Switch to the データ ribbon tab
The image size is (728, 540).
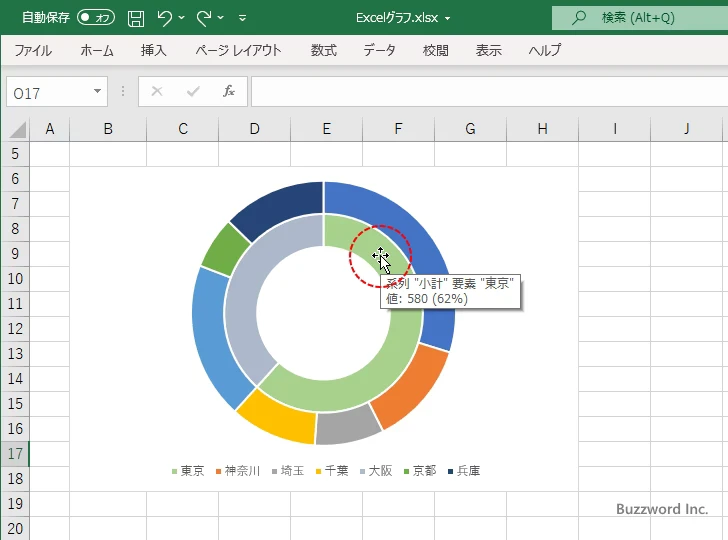point(379,50)
